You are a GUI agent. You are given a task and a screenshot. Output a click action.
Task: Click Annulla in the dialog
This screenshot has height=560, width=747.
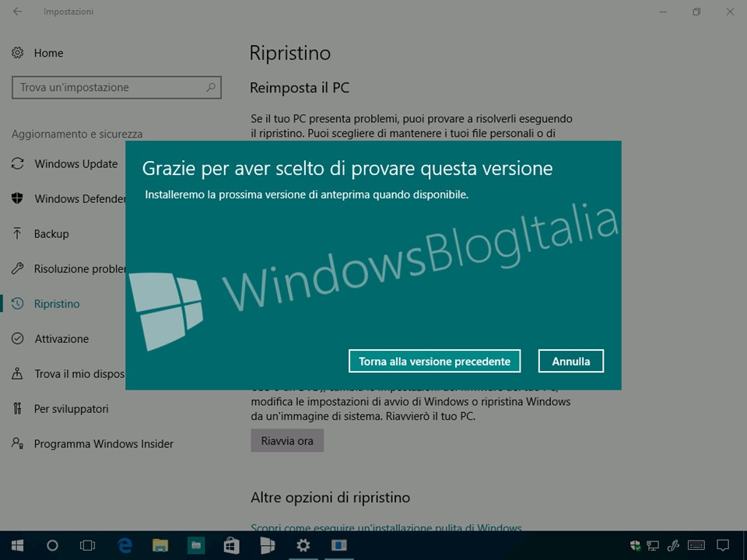click(570, 361)
